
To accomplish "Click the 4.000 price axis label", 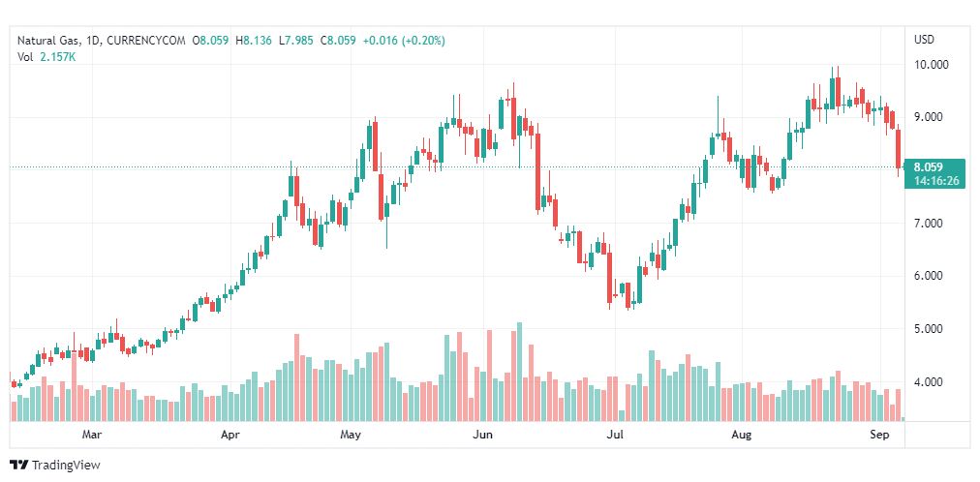I will tap(931, 382).
